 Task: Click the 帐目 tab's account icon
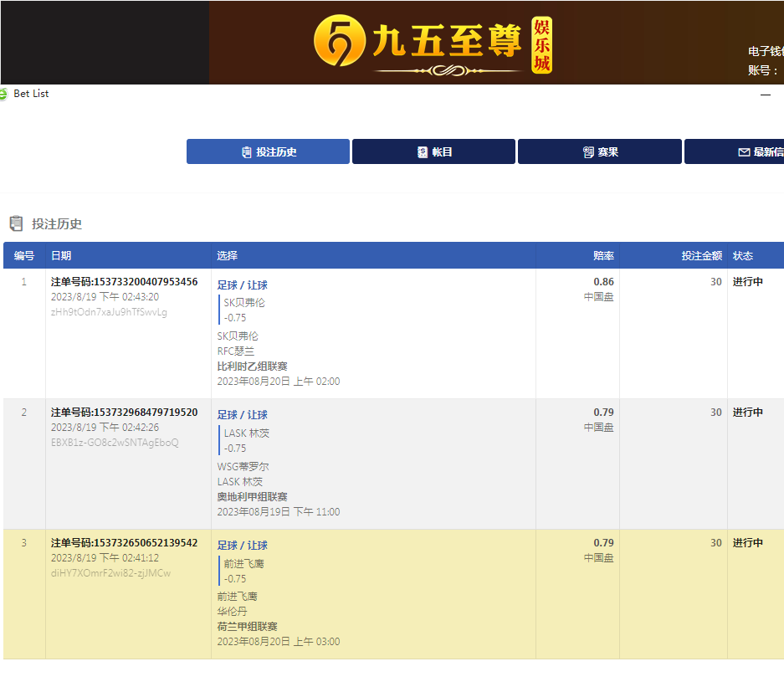pos(423,152)
